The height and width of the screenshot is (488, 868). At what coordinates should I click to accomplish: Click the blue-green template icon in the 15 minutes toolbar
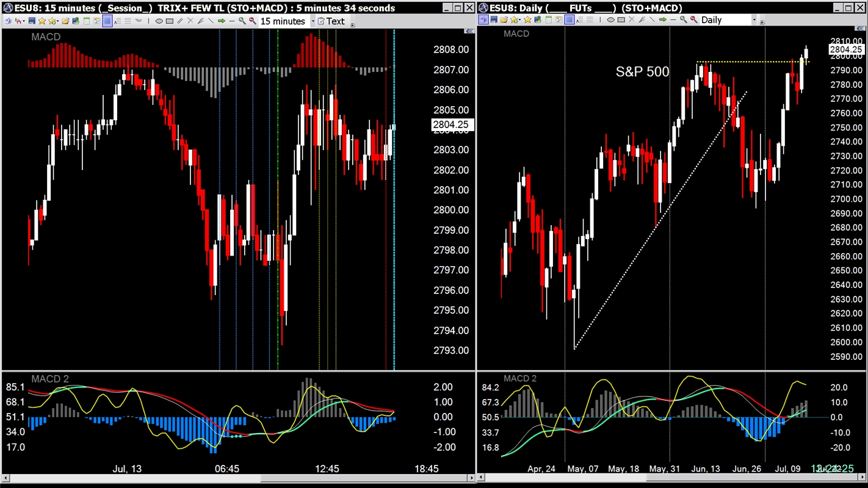coord(76,21)
